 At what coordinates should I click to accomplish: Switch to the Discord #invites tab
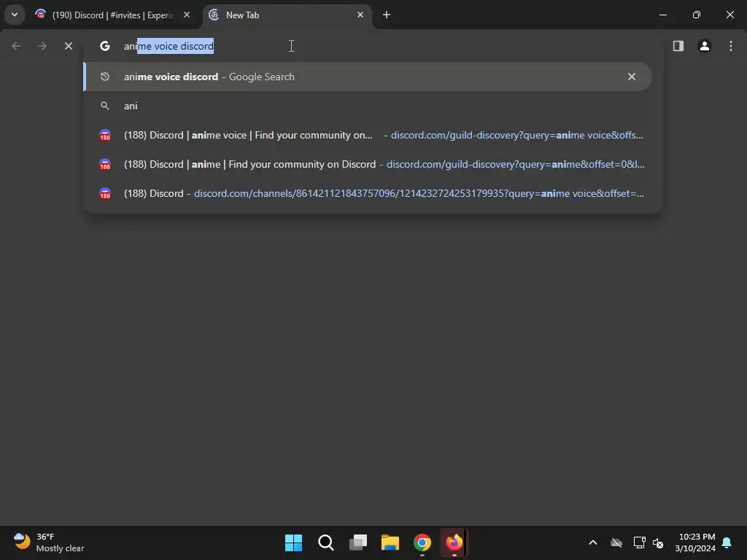[x=113, y=15]
